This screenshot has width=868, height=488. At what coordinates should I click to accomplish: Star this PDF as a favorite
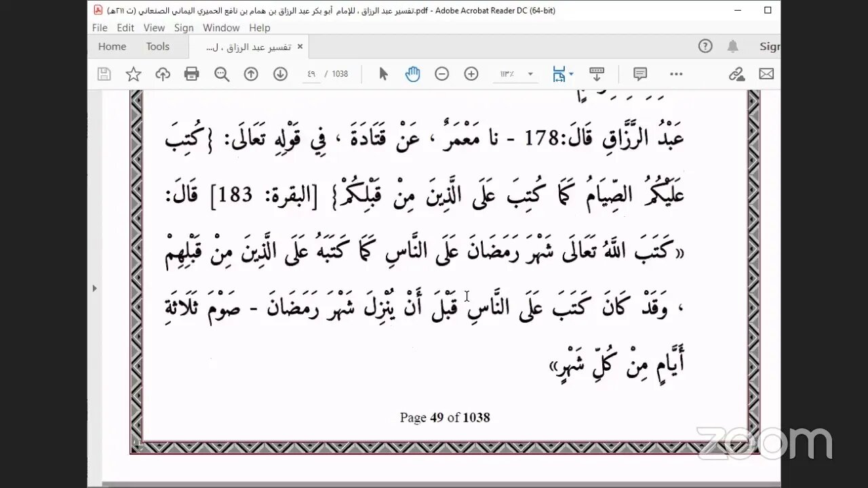(x=134, y=74)
